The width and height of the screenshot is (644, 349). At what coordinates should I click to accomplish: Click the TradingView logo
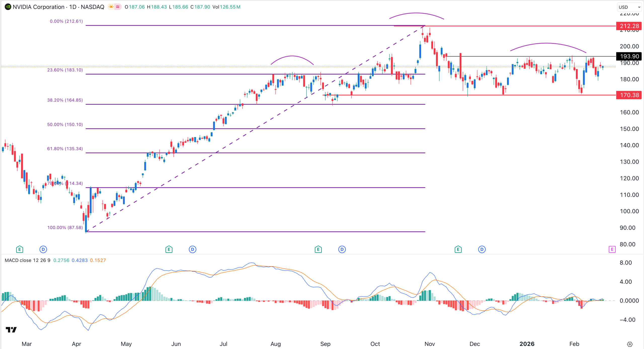[x=11, y=330]
